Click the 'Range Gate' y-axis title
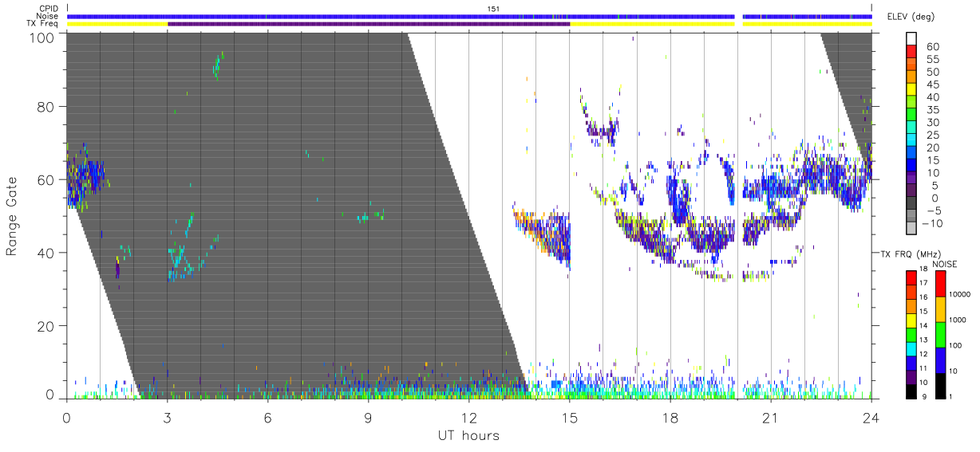 point(12,216)
